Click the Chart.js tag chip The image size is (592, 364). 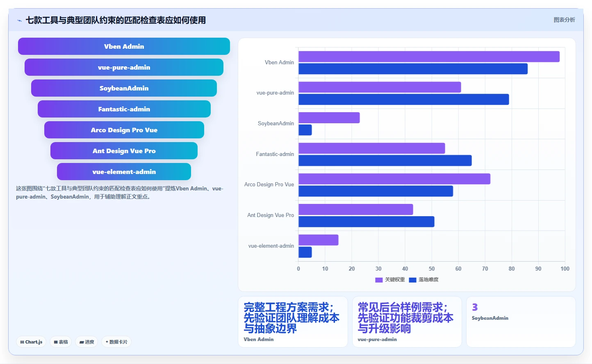pyautogui.click(x=31, y=342)
